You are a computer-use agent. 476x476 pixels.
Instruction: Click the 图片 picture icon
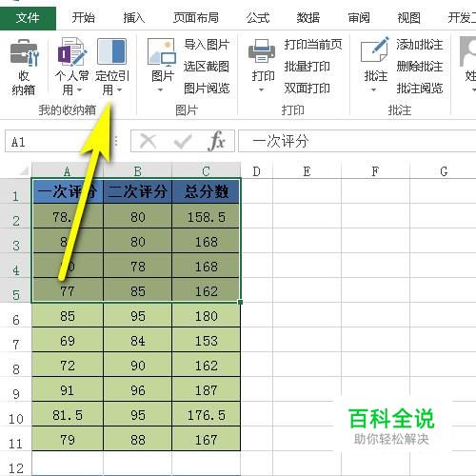162,52
